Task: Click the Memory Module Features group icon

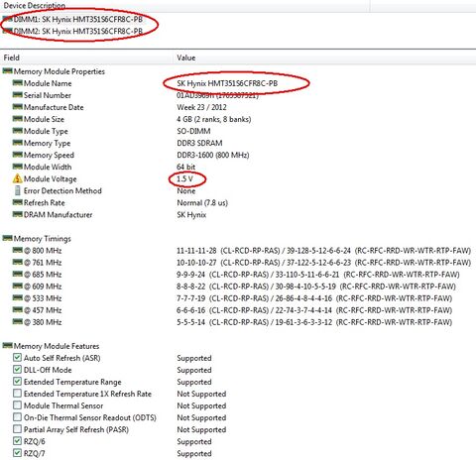Action: [8, 345]
